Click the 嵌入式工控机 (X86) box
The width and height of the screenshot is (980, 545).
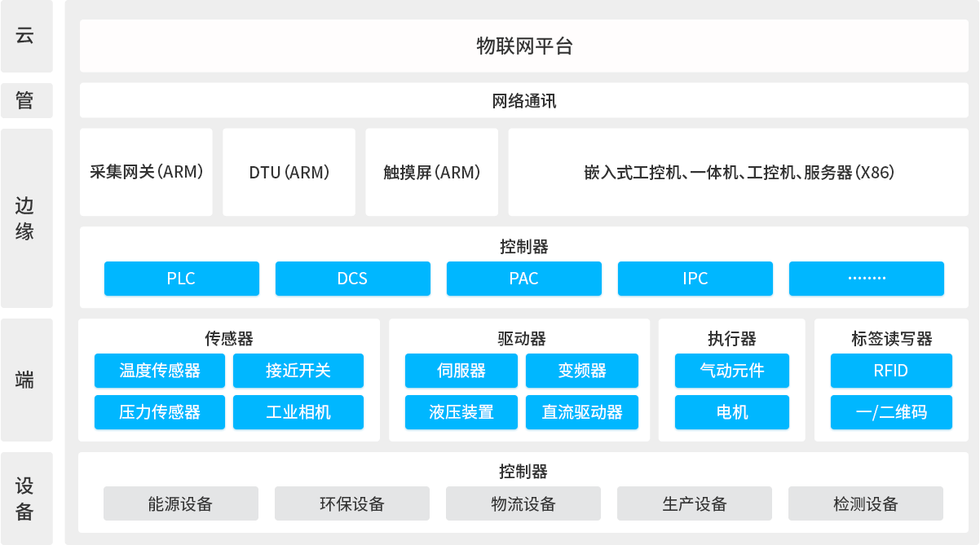pyautogui.click(x=739, y=173)
